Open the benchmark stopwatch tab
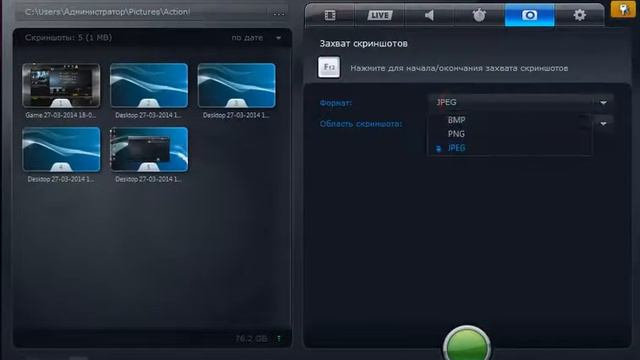Screen dimensions: 640x360 click(479, 16)
